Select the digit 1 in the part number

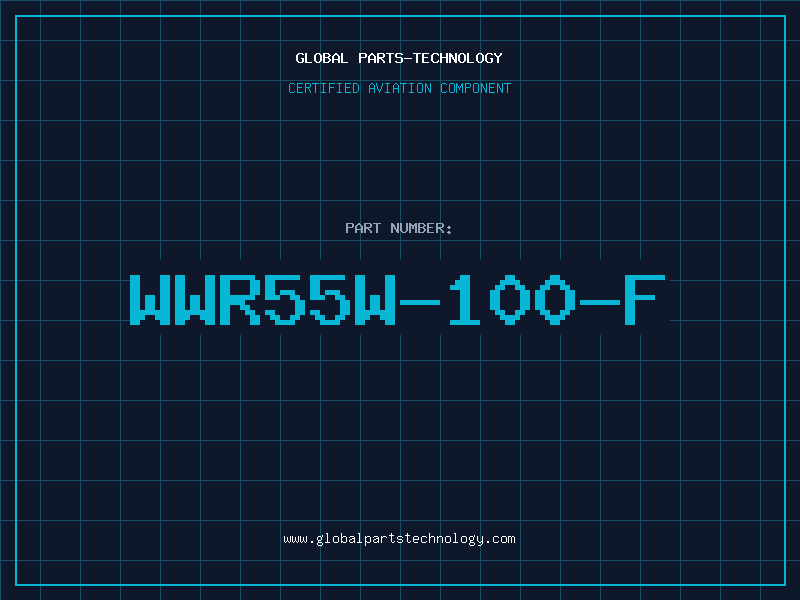(x=465, y=299)
